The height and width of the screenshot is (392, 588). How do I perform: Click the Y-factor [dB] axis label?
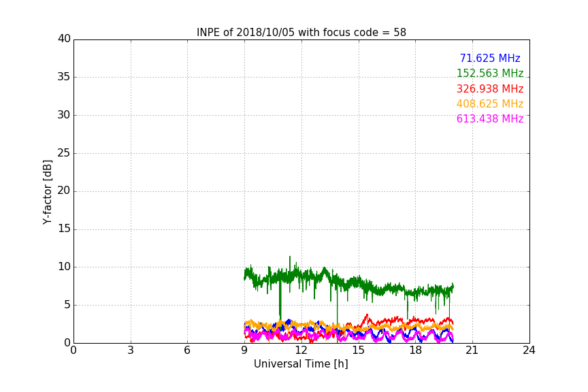point(47,192)
